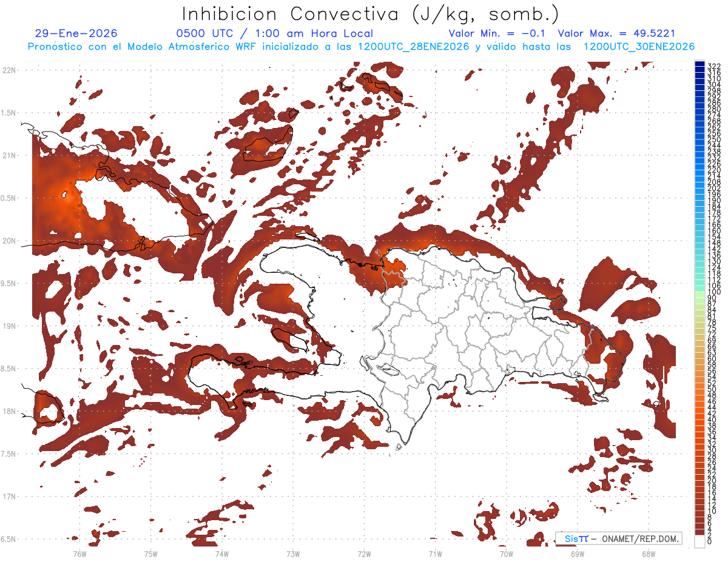Click the '100' color scale value
Screen dimensions: 728x562
714,292
